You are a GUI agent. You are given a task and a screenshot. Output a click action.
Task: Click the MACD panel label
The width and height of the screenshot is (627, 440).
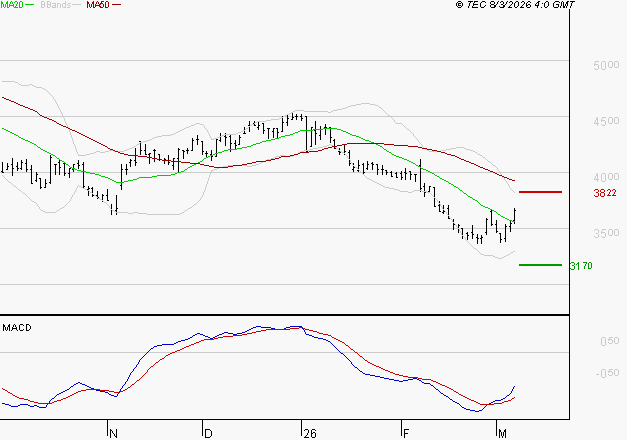point(17,328)
